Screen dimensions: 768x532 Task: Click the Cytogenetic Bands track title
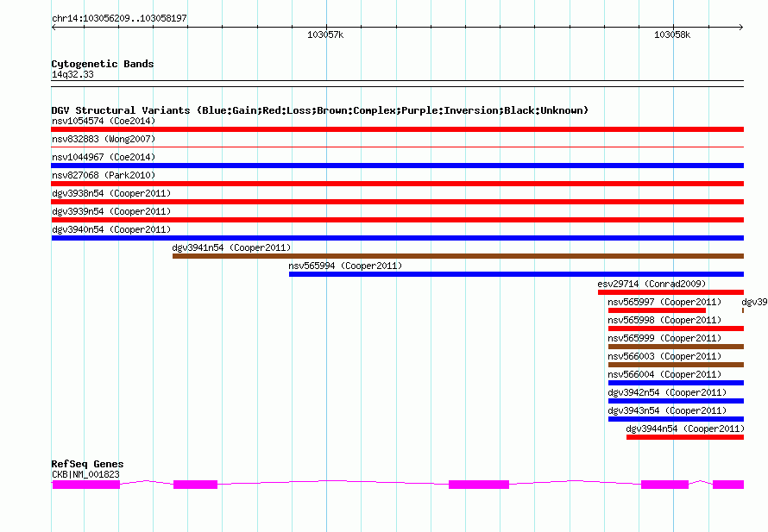coord(103,64)
